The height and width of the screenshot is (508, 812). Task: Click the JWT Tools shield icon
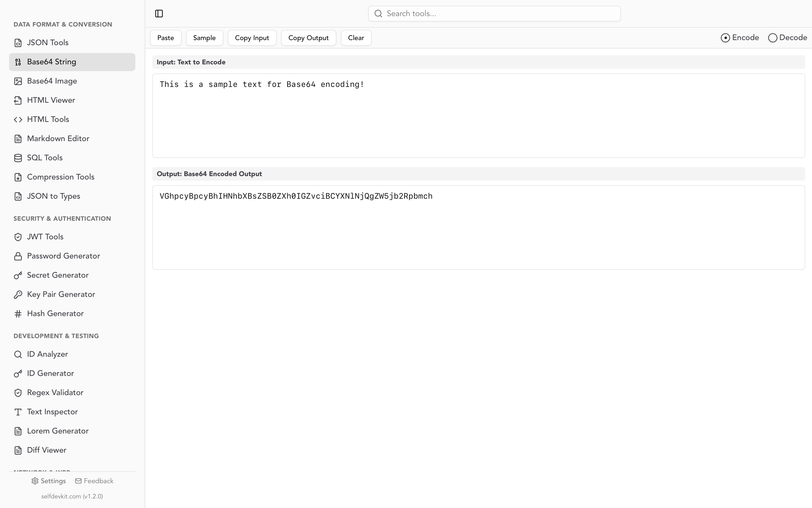coord(18,237)
